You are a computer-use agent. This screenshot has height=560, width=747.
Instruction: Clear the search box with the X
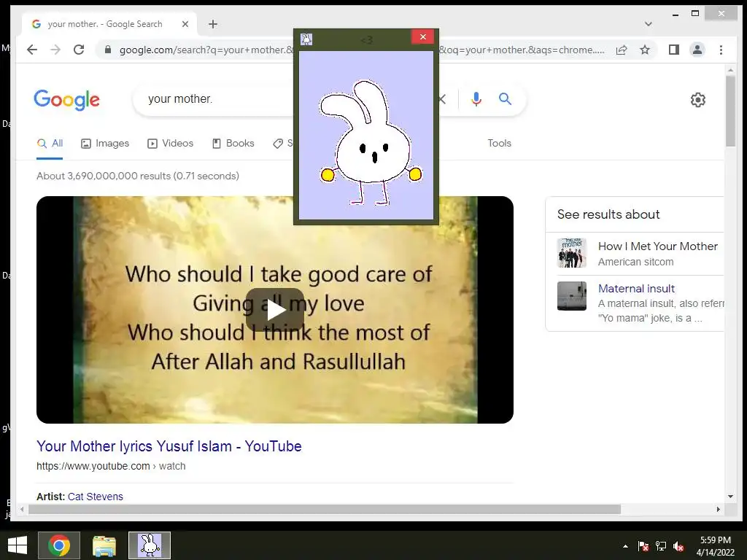[442, 99]
